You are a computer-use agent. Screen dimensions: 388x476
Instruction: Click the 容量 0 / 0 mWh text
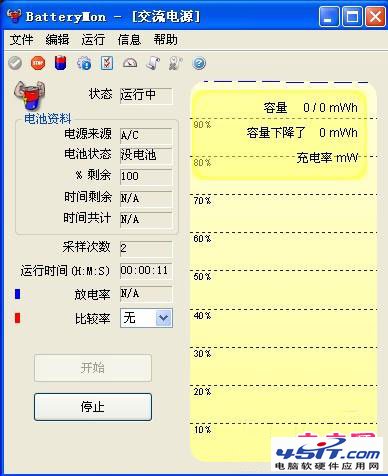click(x=310, y=108)
